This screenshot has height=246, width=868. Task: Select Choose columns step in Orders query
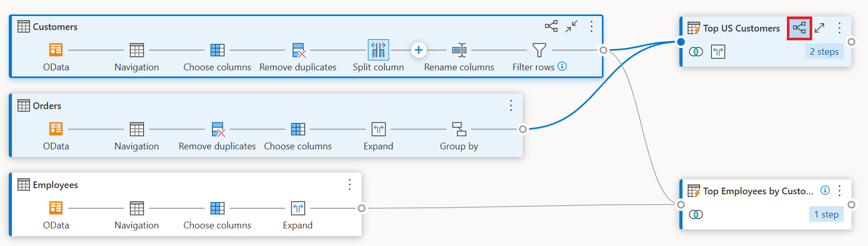298,129
